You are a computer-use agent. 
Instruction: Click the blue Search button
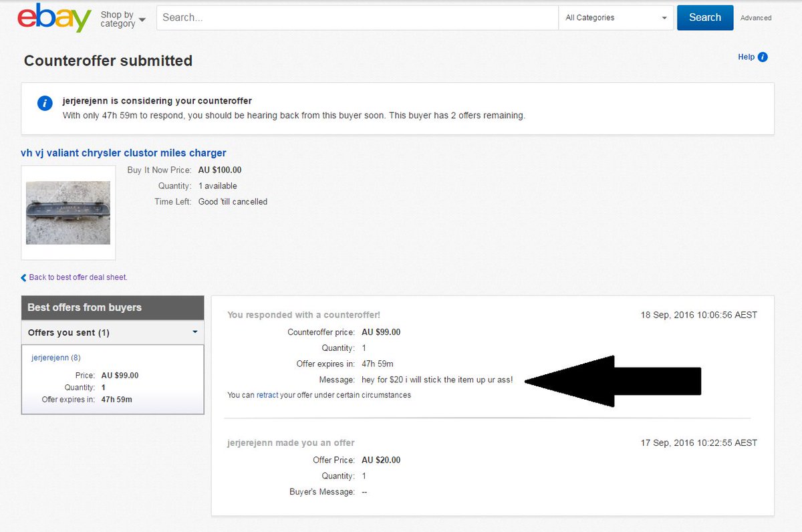[x=705, y=17]
